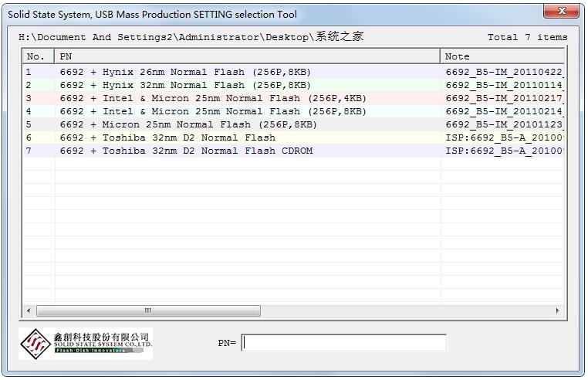Click the horizontal scrollbar thumb
Image resolution: width=588 pixels, height=380 pixels.
[x=148, y=311]
